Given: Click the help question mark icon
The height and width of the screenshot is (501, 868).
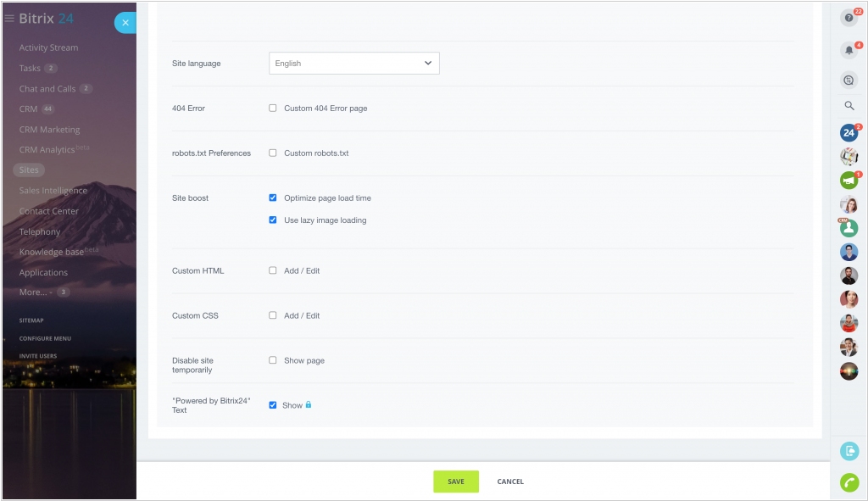Looking at the screenshot, I should tap(849, 18).
